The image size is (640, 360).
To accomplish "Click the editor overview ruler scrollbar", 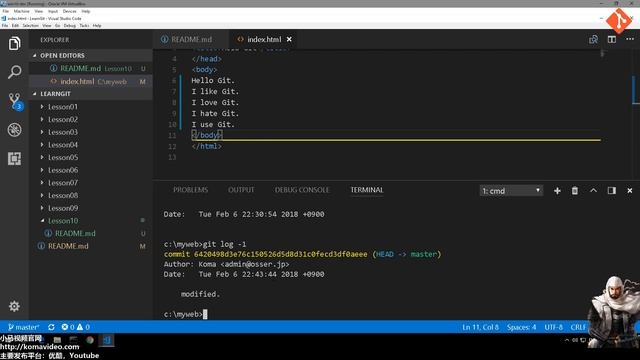I will point(635,114).
